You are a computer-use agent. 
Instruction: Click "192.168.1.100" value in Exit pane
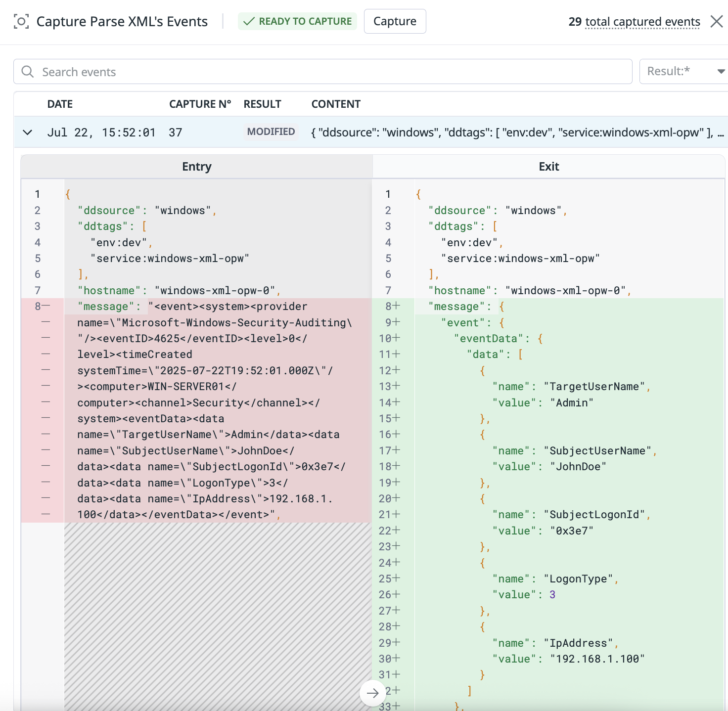(x=597, y=659)
